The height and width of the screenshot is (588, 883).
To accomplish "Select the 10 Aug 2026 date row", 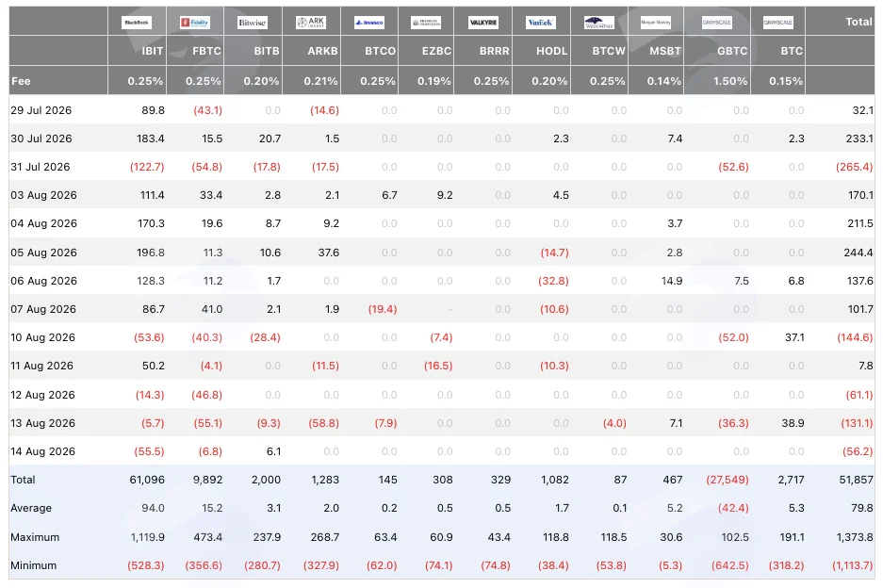I will tap(441, 337).
